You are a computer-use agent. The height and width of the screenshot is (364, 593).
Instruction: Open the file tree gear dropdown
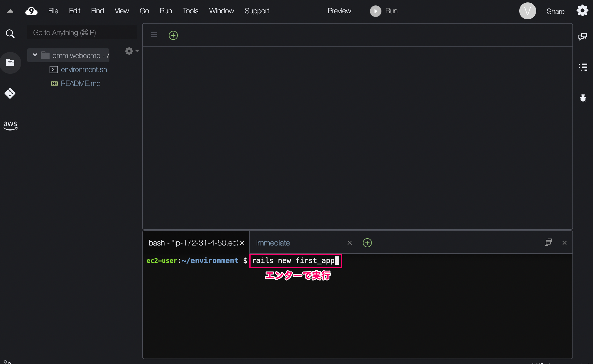tap(129, 51)
